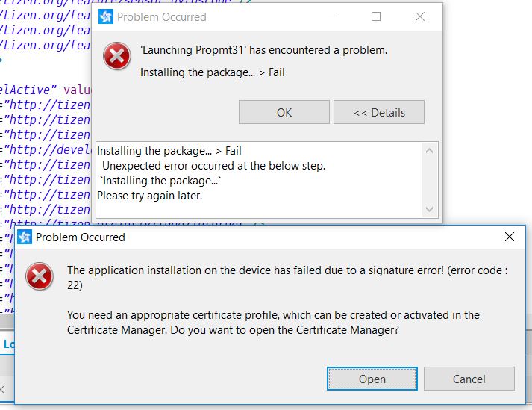The image size is (532, 410).
Task: Click 'Unexpected error occurred at the below step' line
Action: point(213,166)
